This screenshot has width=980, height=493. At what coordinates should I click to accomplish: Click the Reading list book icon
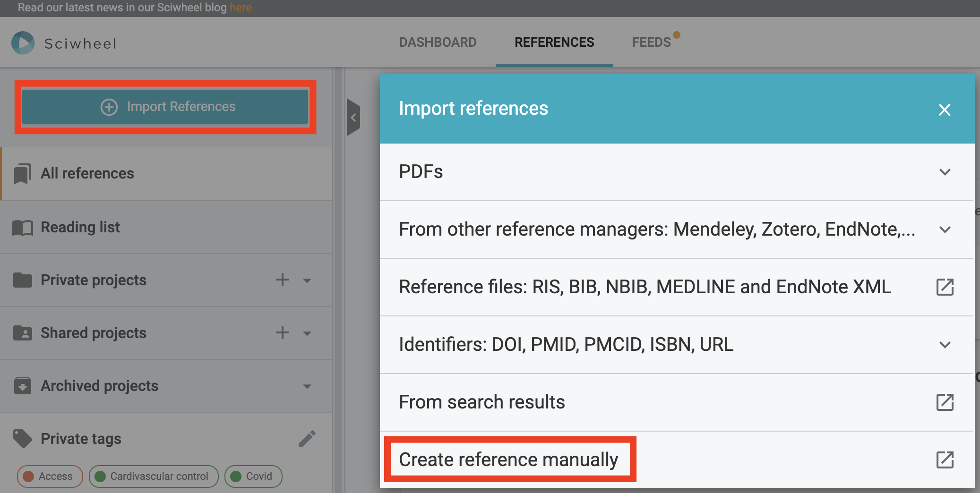pyautogui.click(x=23, y=228)
